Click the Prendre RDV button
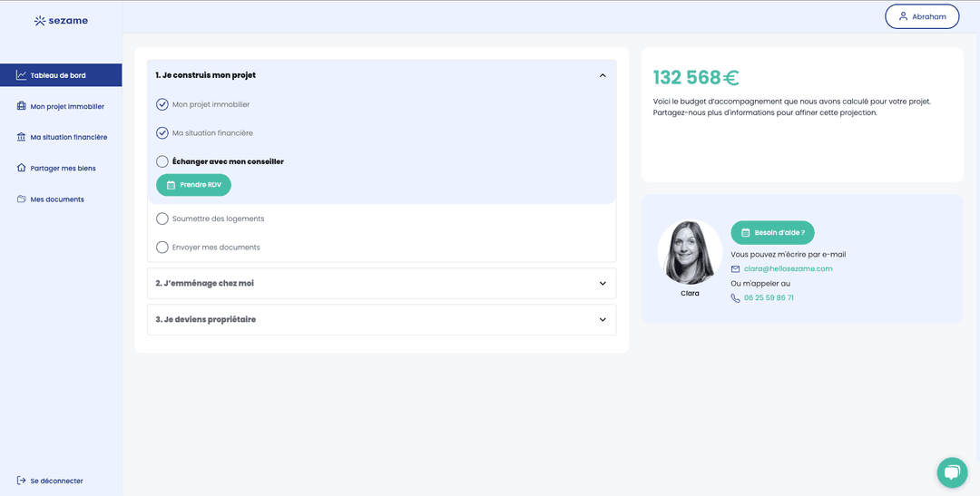980x496 pixels. (x=193, y=185)
